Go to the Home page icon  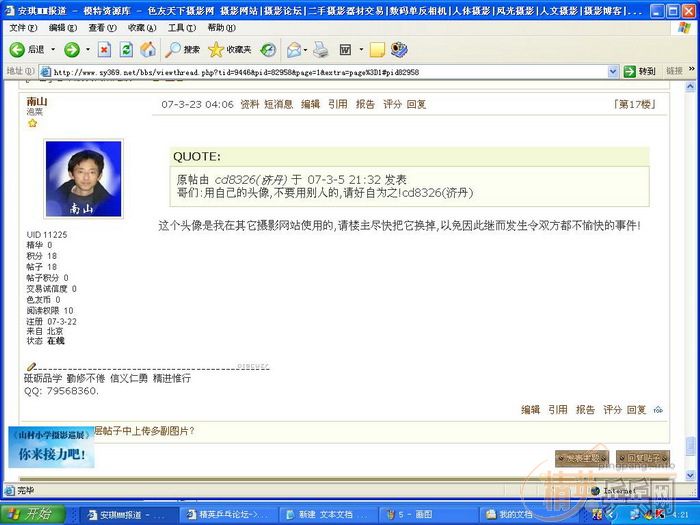(148, 49)
